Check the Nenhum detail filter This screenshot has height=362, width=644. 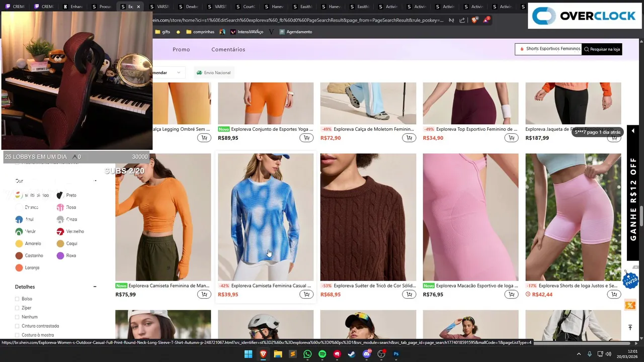[17, 317]
